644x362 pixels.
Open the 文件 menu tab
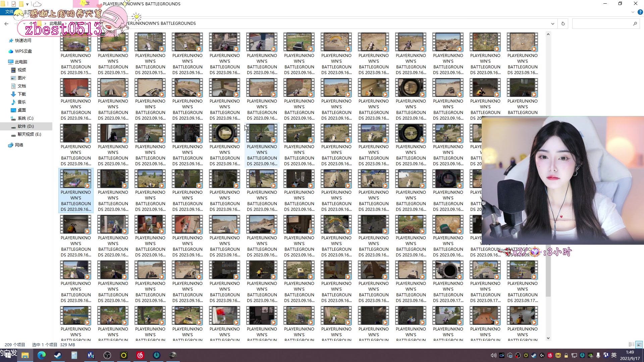click(x=9, y=12)
